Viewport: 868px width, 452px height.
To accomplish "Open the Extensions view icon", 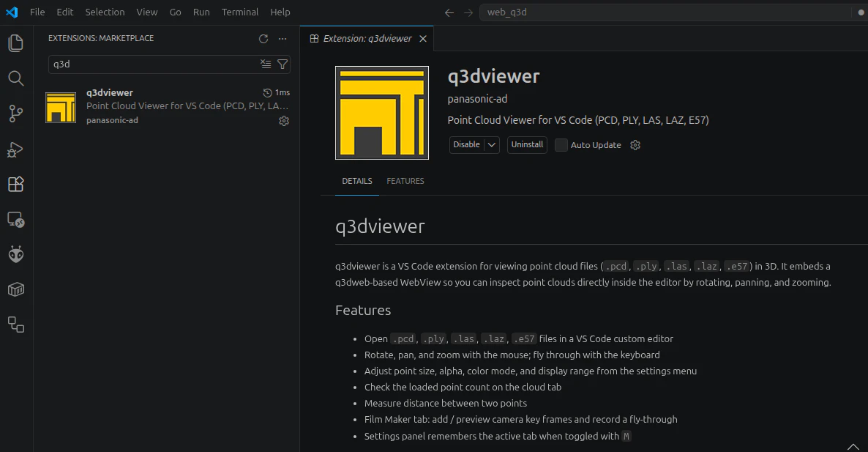I will click(x=16, y=184).
